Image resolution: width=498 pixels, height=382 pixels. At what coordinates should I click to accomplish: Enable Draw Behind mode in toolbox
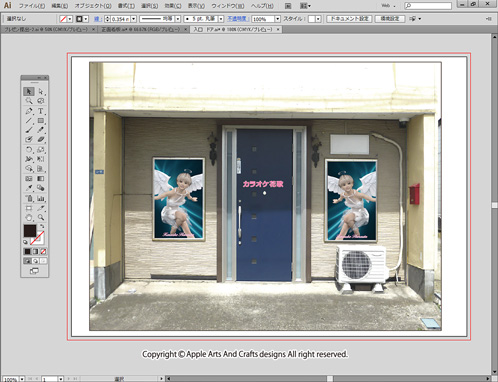pos(36,261)
